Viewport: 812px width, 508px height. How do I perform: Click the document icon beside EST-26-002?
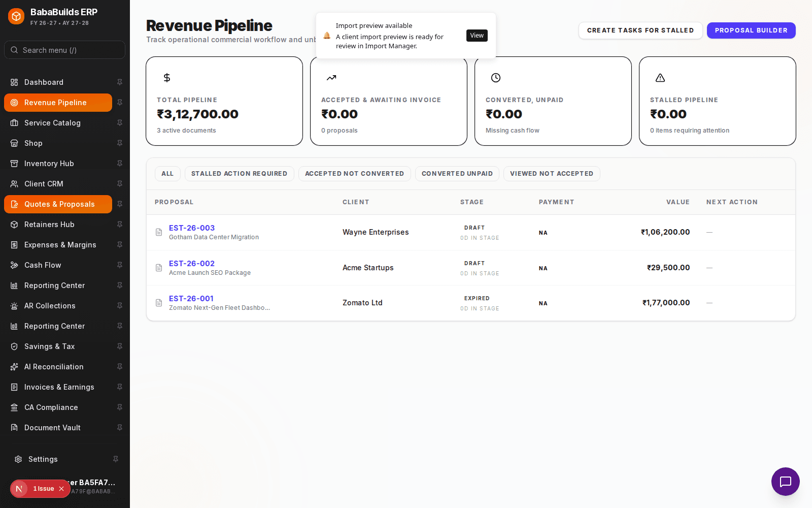coord(159,268)
